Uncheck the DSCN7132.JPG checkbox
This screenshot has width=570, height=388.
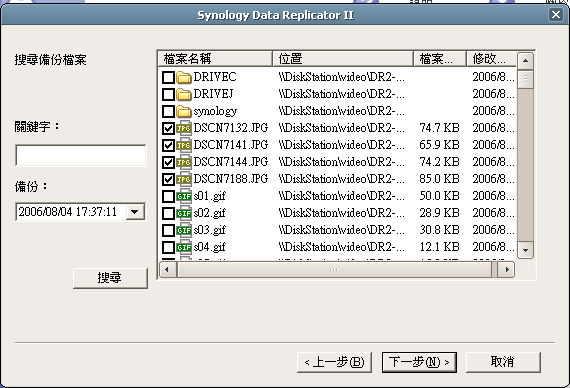(x=168, y=128)
